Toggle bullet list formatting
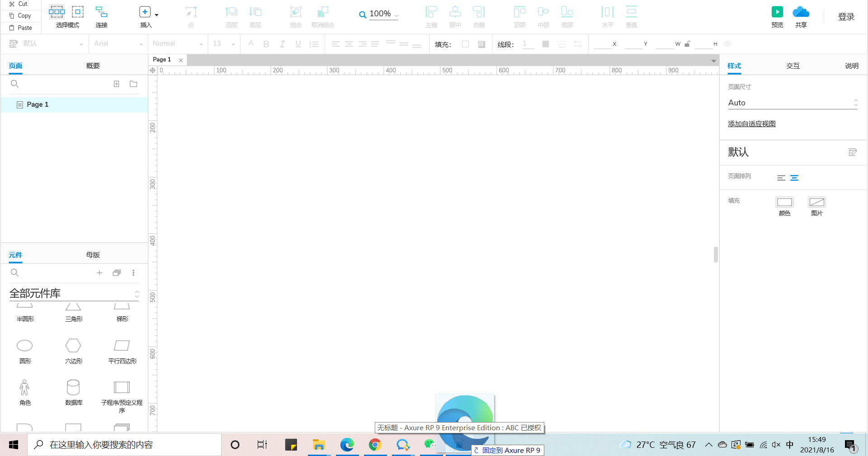The image size is (868, 456). [x=314, y=44]
